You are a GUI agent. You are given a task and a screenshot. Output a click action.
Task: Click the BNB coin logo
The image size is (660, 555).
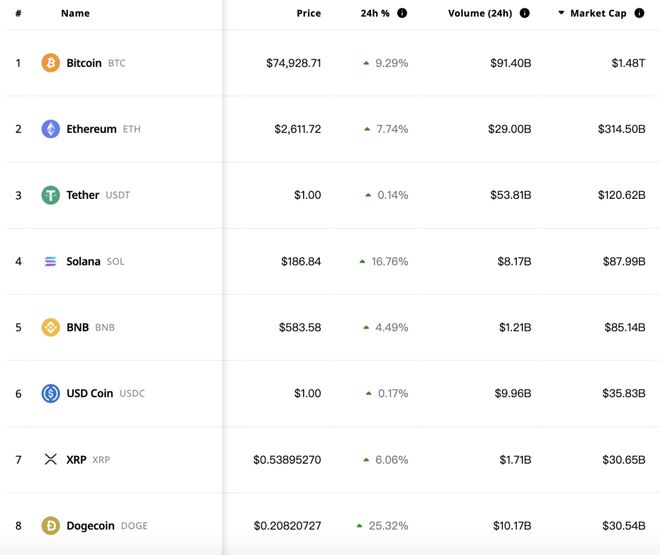pyautogui.click(x=51, y=327)
